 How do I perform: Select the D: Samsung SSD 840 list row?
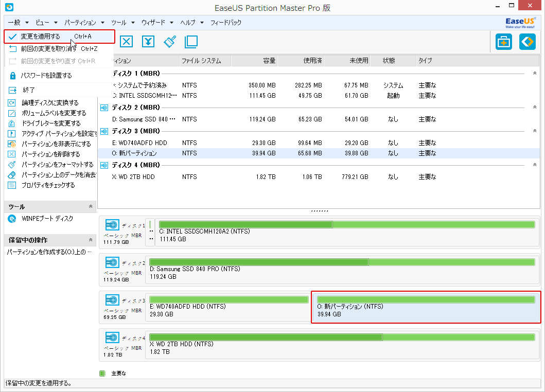point(319,119)
